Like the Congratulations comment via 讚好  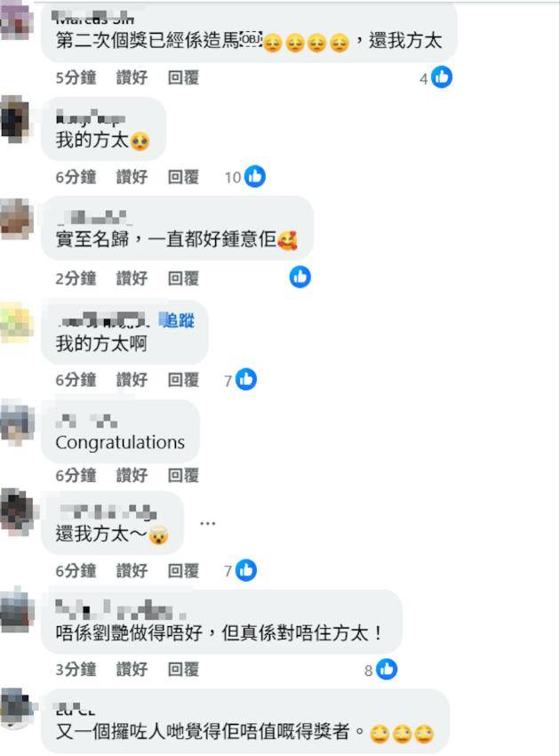[132, 476]
